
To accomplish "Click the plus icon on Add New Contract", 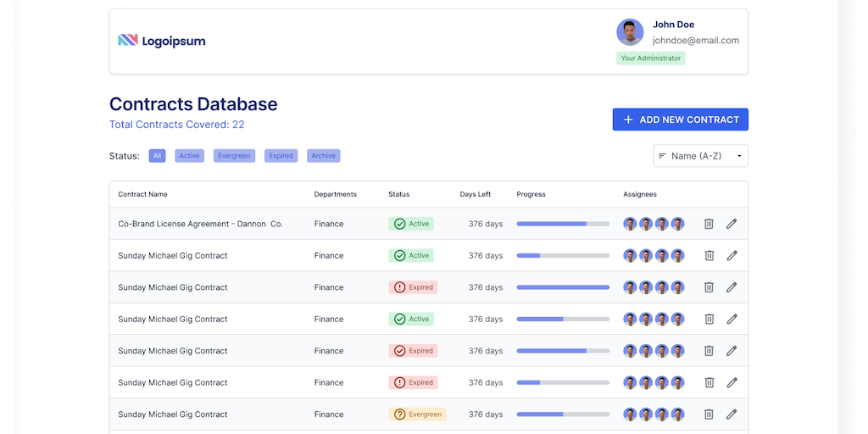I will point(628,120).
